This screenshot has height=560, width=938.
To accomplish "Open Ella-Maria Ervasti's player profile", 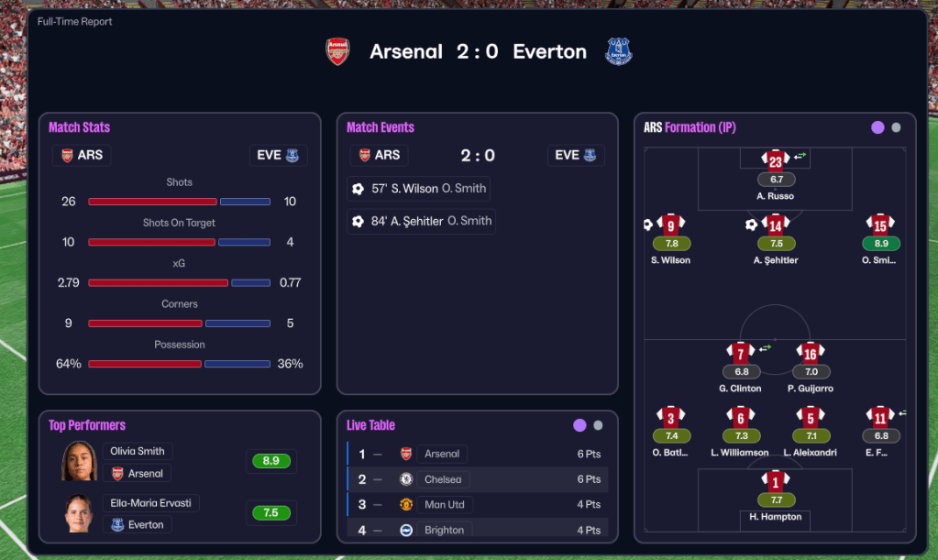I will pyautogui.click(x=151, y=503).
